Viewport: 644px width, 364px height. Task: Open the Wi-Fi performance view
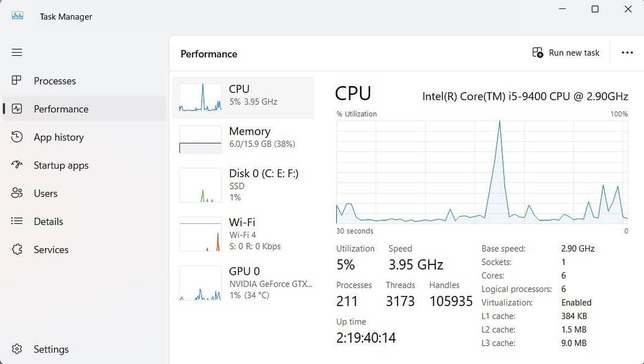243,234
